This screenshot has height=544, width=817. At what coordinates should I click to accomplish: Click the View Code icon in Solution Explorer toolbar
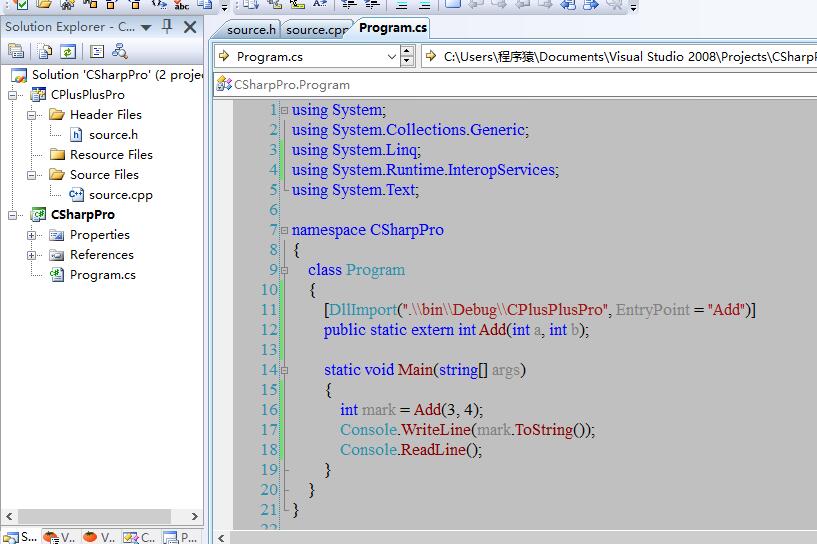[x=97, y=51]
